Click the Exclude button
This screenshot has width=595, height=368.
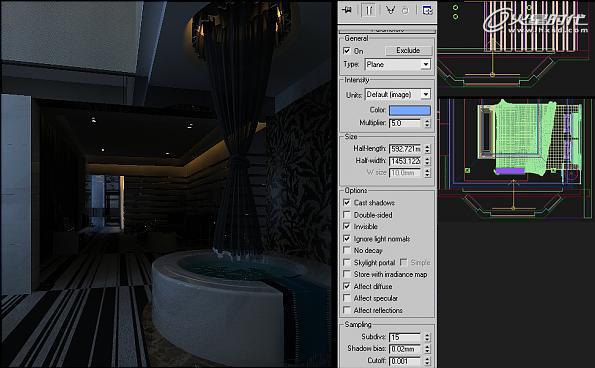408,50
